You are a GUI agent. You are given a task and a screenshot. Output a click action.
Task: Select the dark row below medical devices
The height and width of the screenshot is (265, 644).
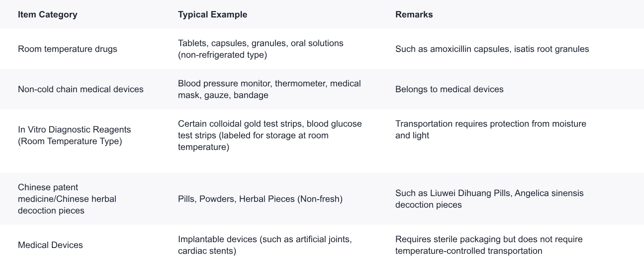(322, 141)
